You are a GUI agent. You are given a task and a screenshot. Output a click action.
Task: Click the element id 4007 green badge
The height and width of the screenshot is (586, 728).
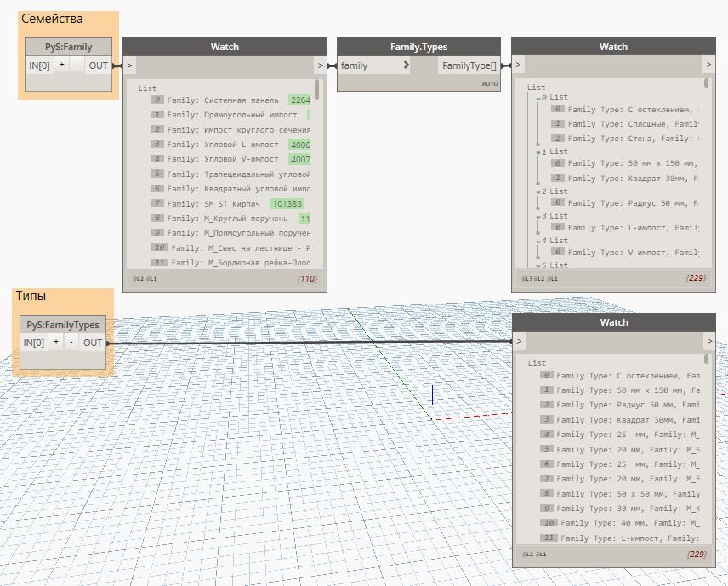(299, 159)
